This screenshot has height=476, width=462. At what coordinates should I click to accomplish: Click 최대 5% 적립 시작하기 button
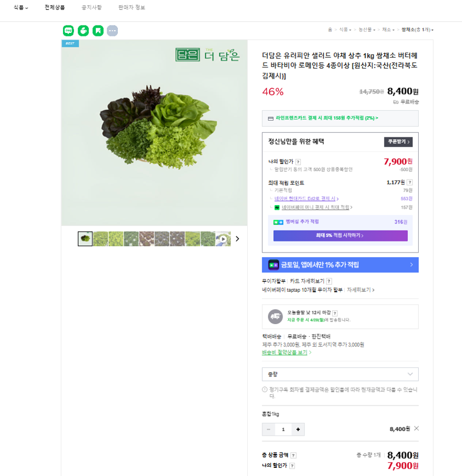(x=340, y=236)
